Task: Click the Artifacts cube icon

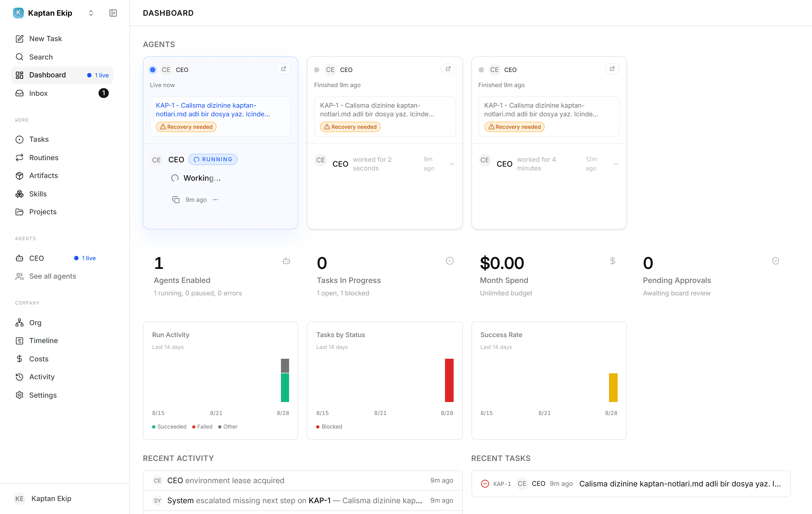Action: (19, 176)
